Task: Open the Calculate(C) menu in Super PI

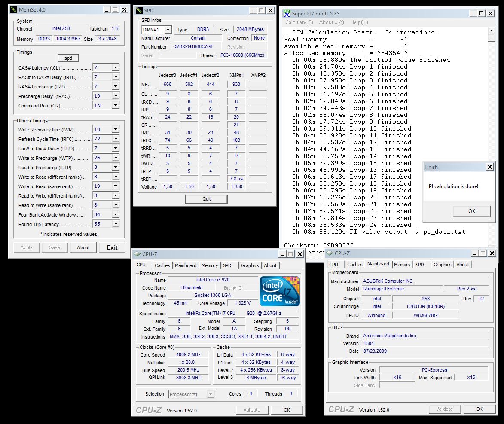Action: (x=299, y=22)
